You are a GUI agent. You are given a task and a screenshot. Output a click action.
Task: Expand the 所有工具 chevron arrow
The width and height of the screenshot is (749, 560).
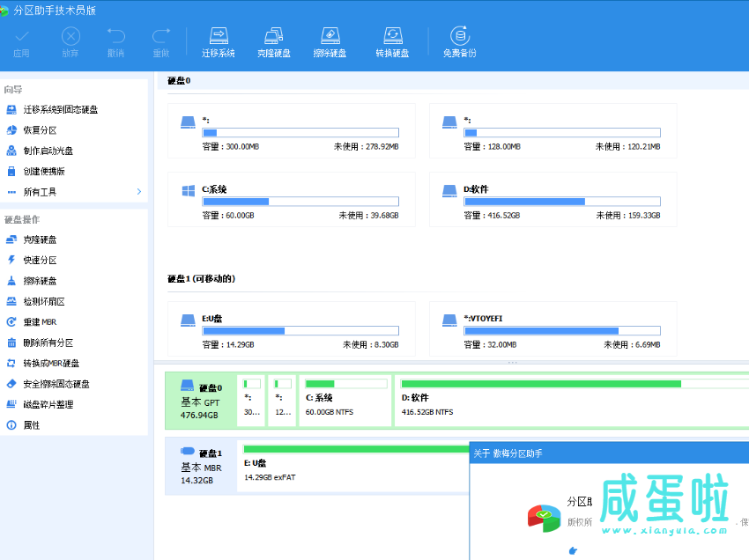[x=139, y=191]
